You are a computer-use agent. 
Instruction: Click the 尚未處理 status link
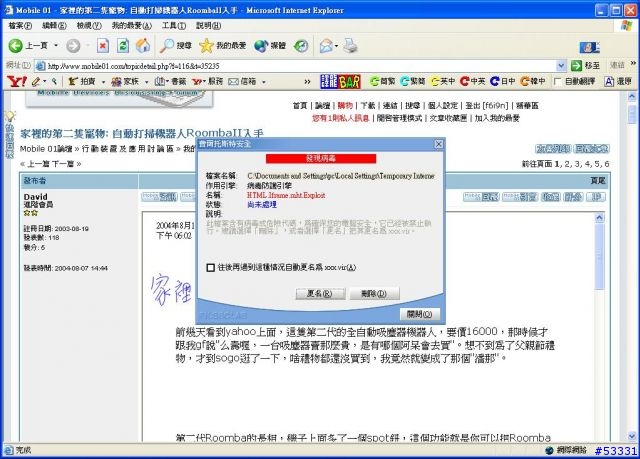tap(262, 204)
